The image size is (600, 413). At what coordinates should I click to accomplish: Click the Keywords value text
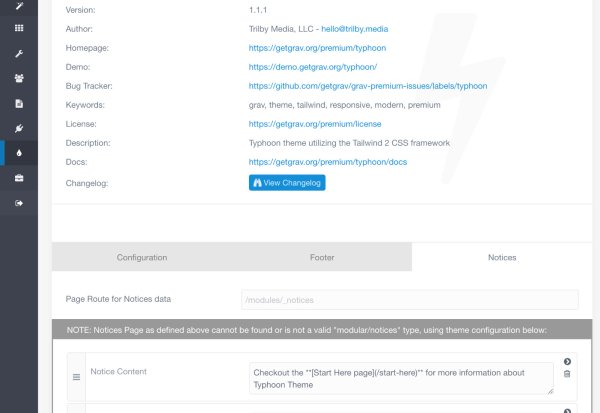point(344,105)
